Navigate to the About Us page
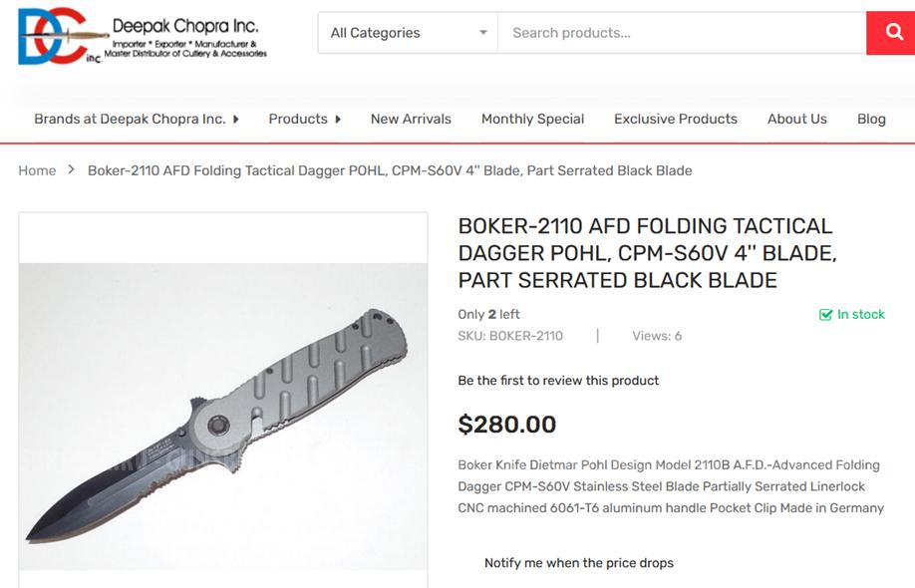The width and height of the screenshot is (915, 588). coord(796,119)
